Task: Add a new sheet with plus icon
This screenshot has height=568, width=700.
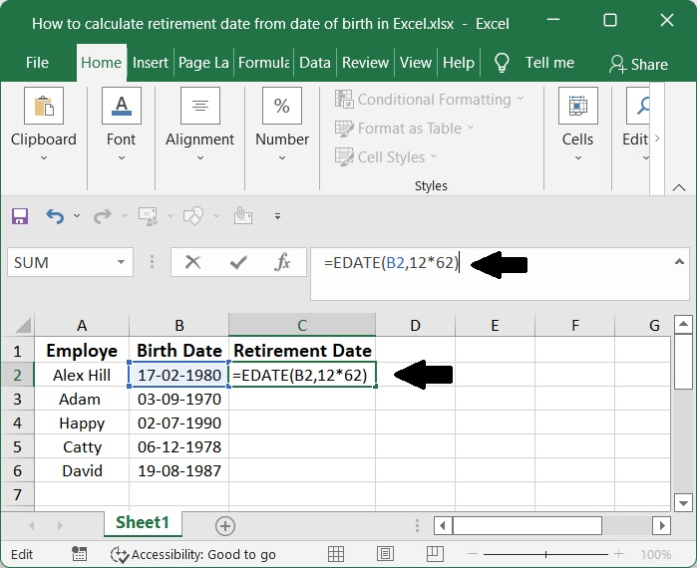Action: tap(225, 525)
